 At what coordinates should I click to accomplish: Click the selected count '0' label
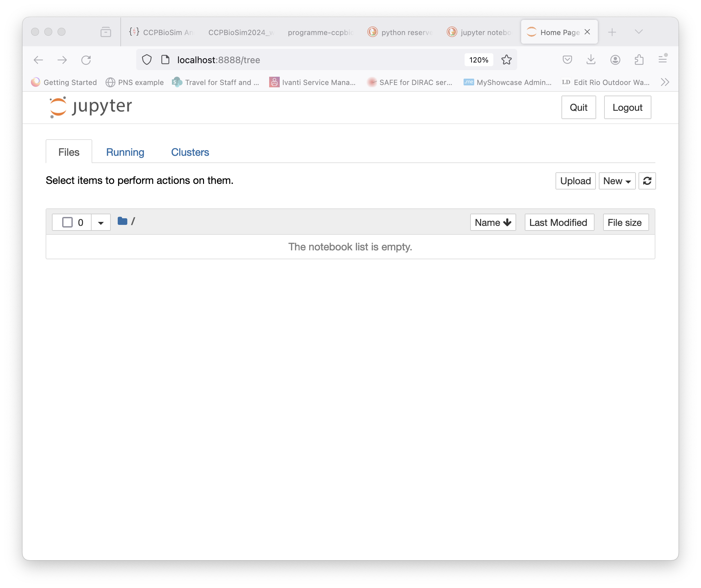80,223
